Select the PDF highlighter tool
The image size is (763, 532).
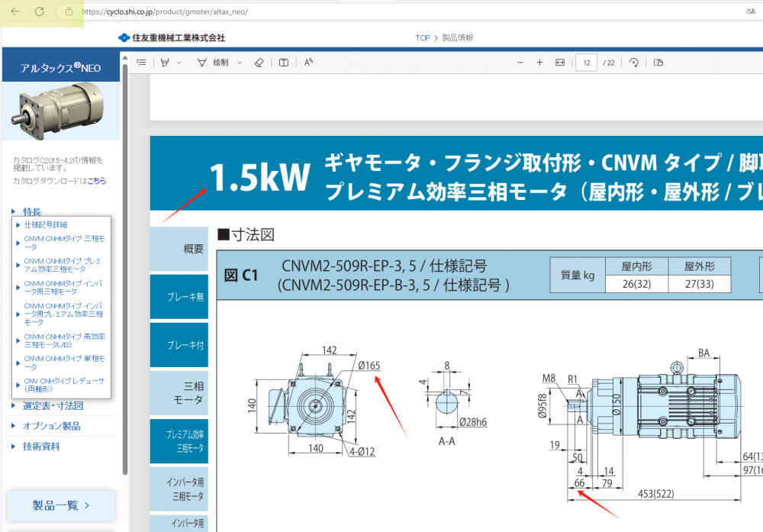pos(165,63)
